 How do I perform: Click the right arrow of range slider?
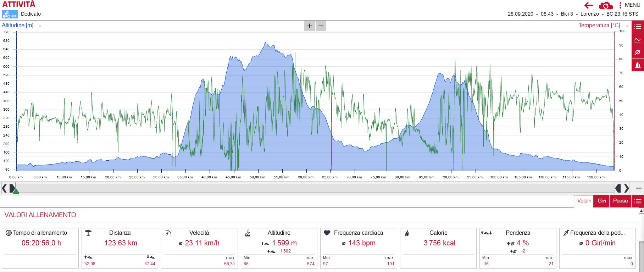[627, 188]
